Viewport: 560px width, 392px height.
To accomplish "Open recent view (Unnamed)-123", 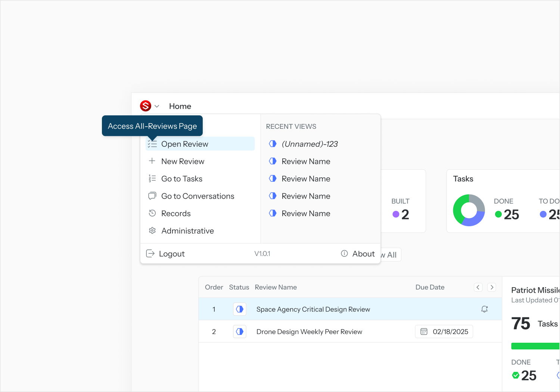I will (309, 144).
